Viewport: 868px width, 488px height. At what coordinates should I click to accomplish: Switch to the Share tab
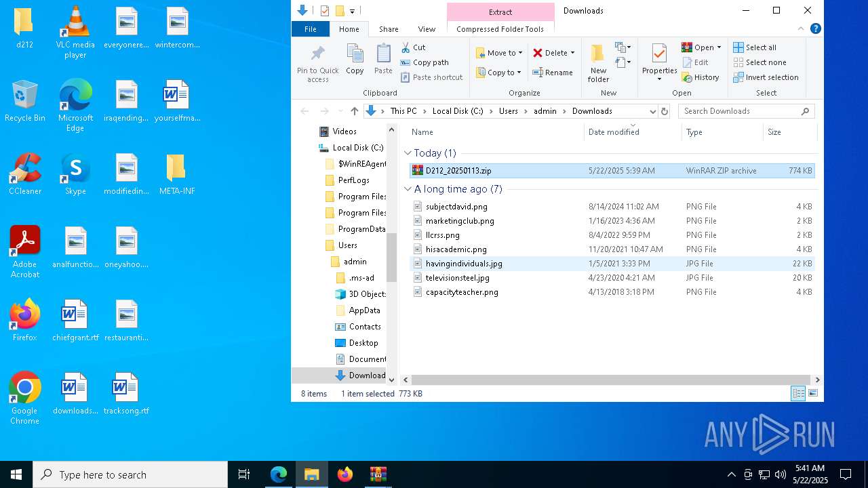coord(389,29)
